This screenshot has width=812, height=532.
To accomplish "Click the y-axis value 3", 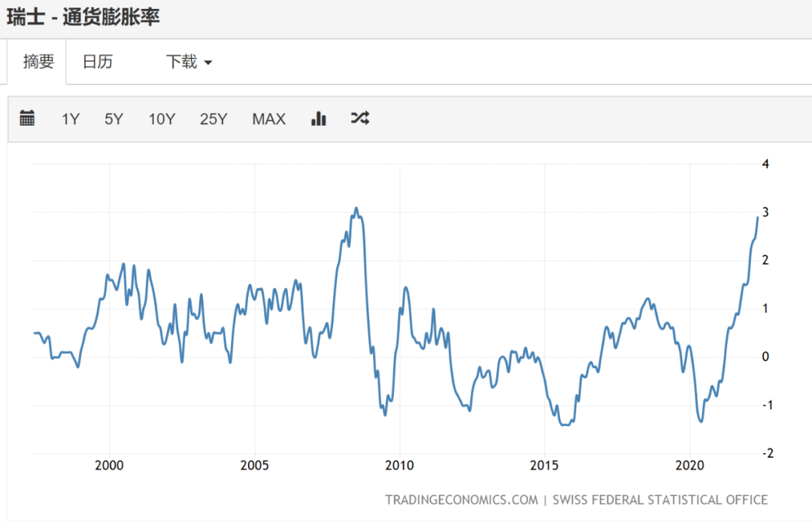I will point(765,213).
